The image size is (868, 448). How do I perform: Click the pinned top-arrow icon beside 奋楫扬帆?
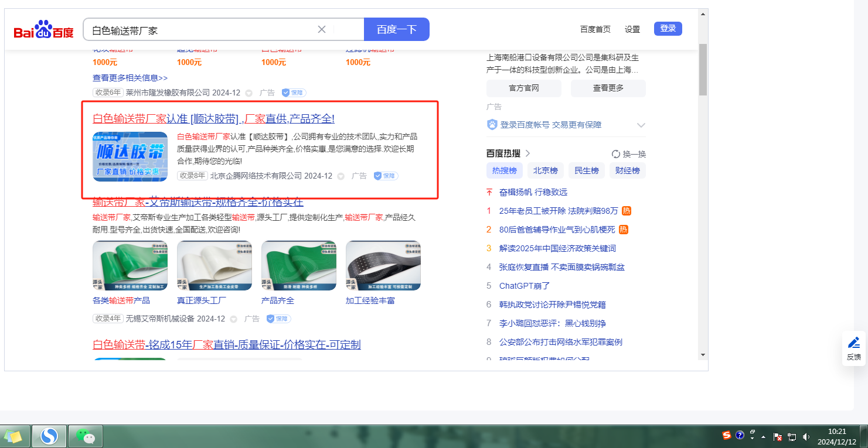tap(489, 192)
